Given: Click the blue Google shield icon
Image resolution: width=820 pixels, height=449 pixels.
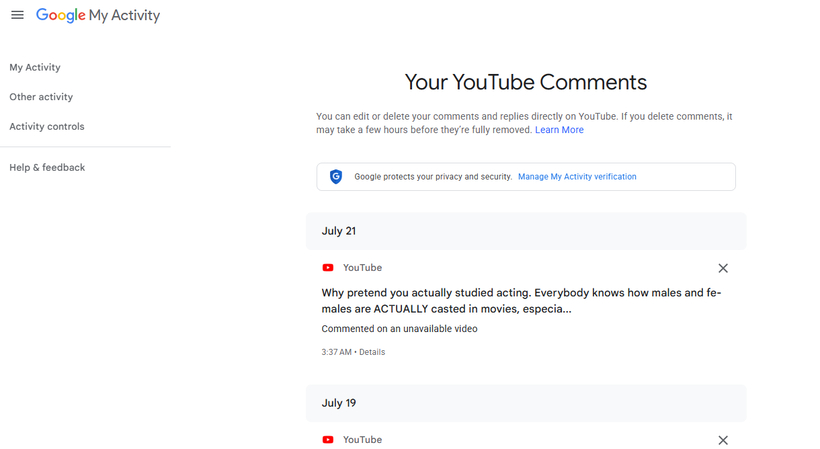Looking at the screenshot, I should (x=336, y=177).
